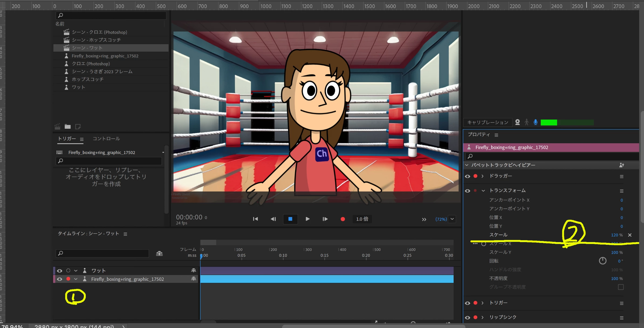Switch to the コントロール tab

click(x=106, y=139)
